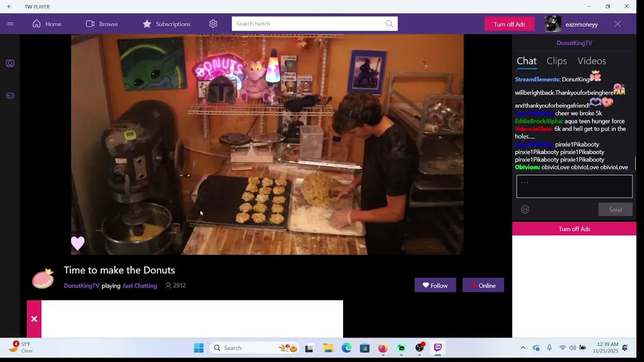Click the chat scrollbar

[635, 163]
